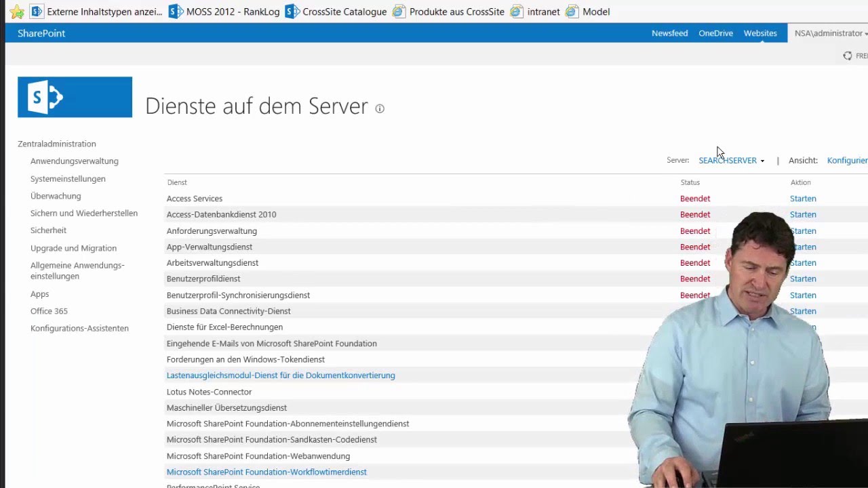The width and height of the screenshot is (868, 488).
Task: Open the intranet bookmark
Action: 535,12
